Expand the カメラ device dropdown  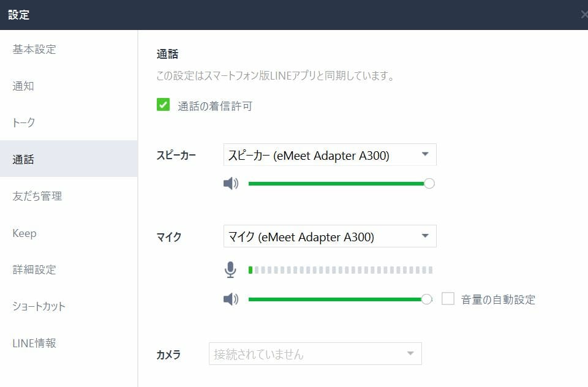pos(315,354)
